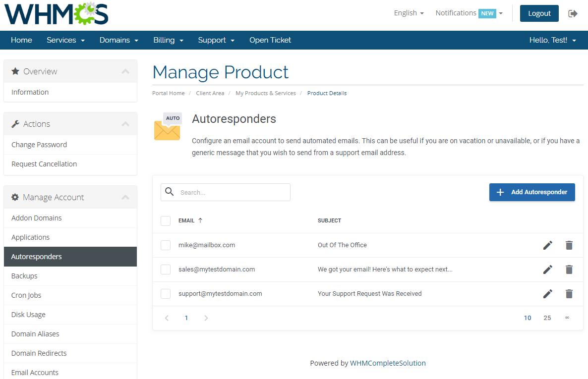Delete the sales@mytestdomain.com autoresponder via trash icon
The height and width of the screenshot is (379, 588).
569,270
